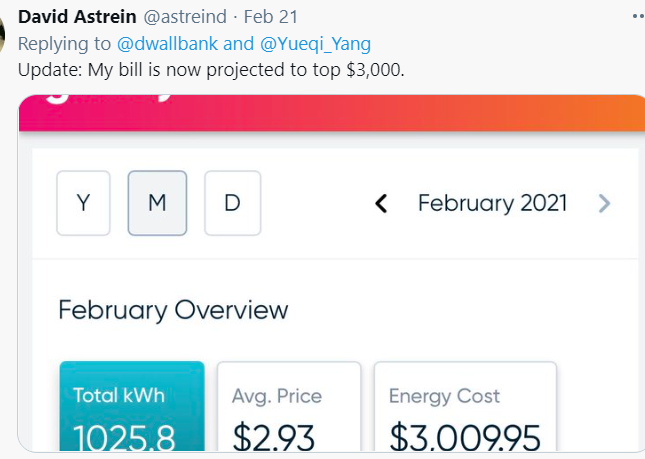Go to previous month with left chevron

pyautogui.click(x=381, y=204)
